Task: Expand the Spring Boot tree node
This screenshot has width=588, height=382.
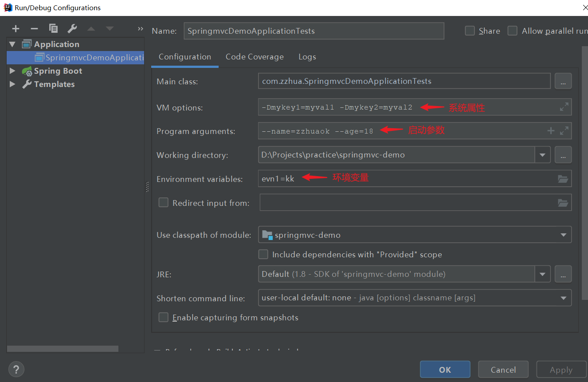Action: tap(12, 71)
